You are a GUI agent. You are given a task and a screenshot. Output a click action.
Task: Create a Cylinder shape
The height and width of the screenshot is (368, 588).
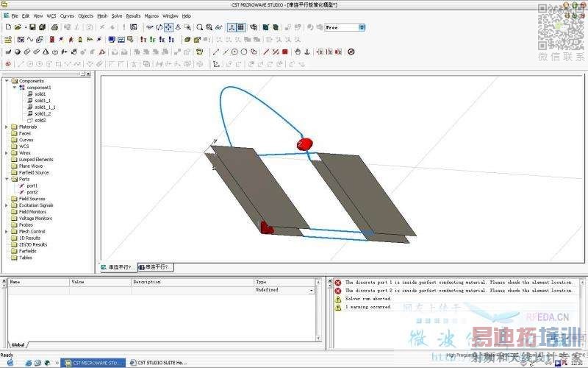(26, 52)
